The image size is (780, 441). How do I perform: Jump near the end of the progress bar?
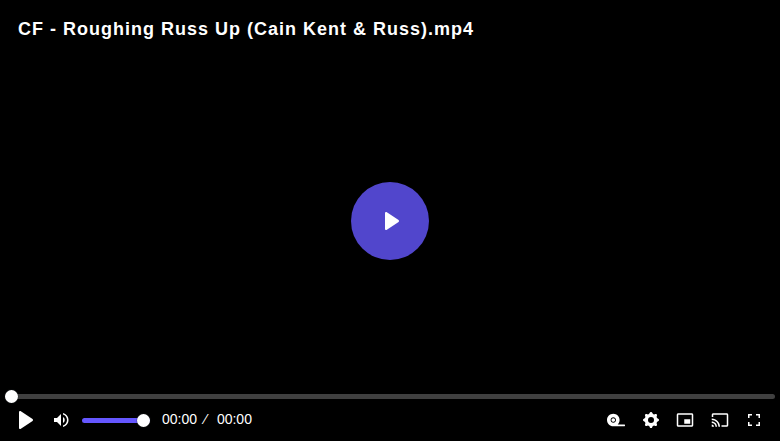point(766,396)
